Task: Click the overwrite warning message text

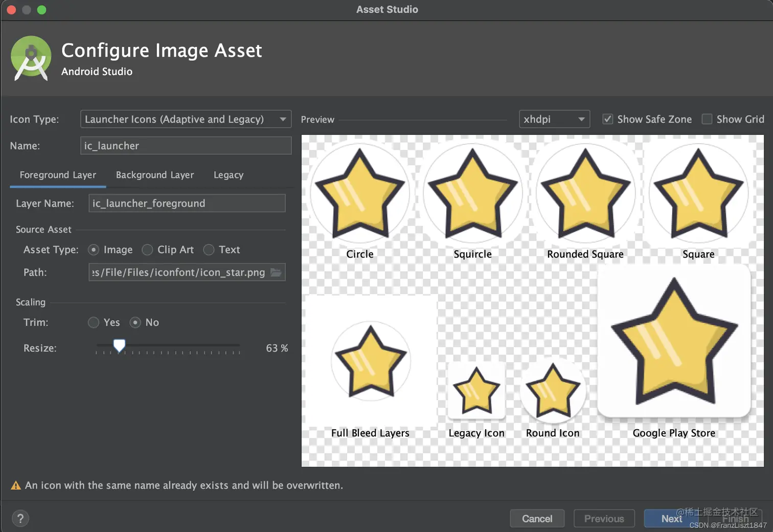Action: [184, 485]
